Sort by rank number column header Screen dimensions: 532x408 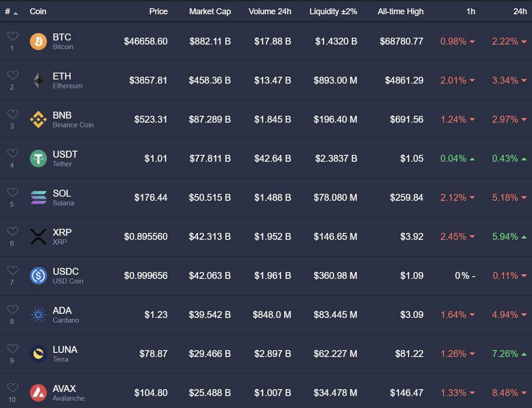11,11
